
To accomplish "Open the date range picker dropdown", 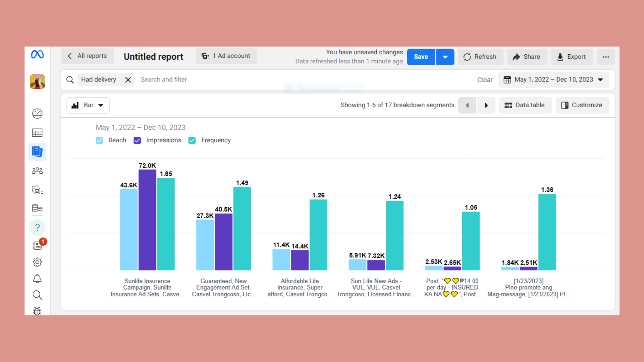I will point(553,80).
